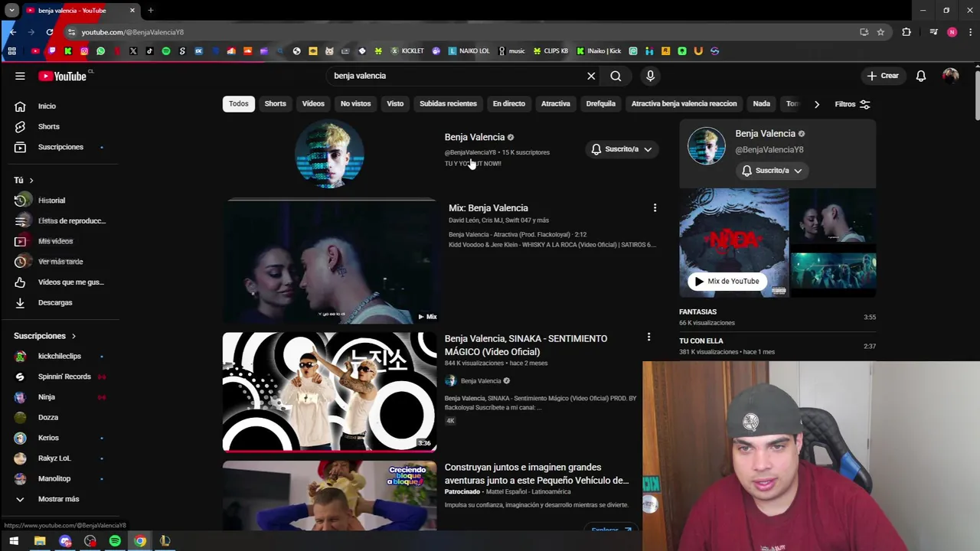This screenshot has height=551, width=980.
Task: Open the Crear button
Action: 883,76
